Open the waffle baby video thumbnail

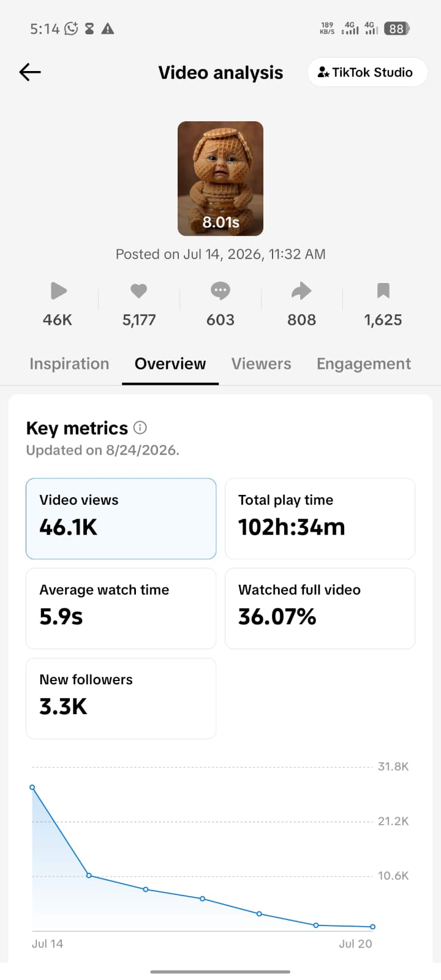221,178
